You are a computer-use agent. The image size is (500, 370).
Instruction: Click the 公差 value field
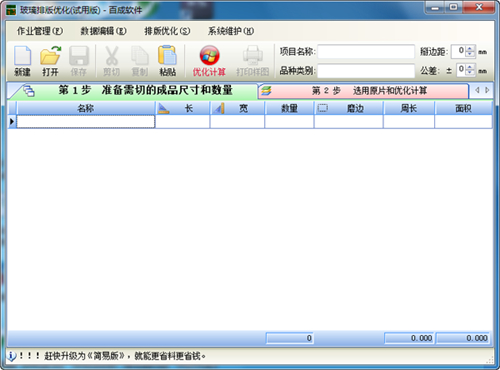click(x=461, y=70)
